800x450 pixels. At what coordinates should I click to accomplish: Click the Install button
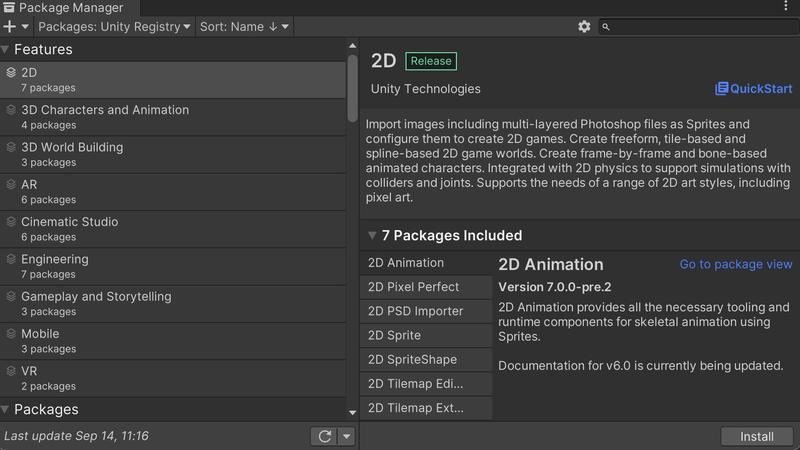757,436
